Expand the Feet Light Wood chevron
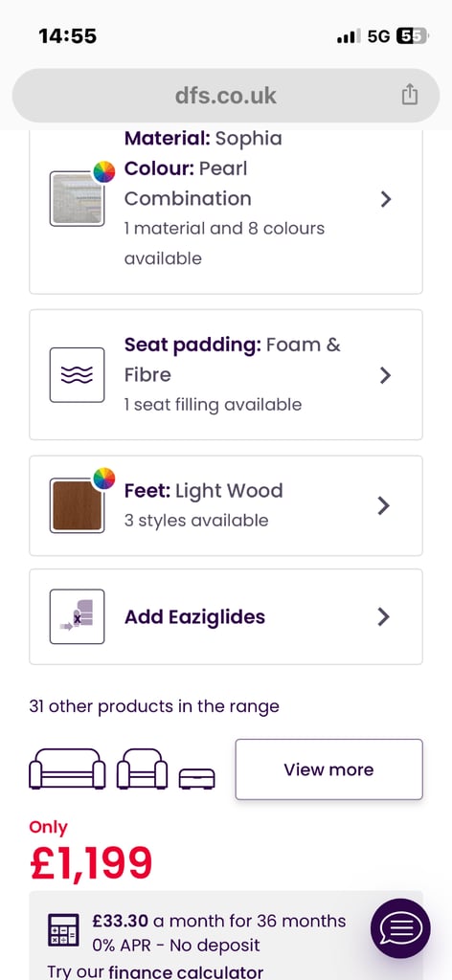452x980 pixels. click(384, 505)
